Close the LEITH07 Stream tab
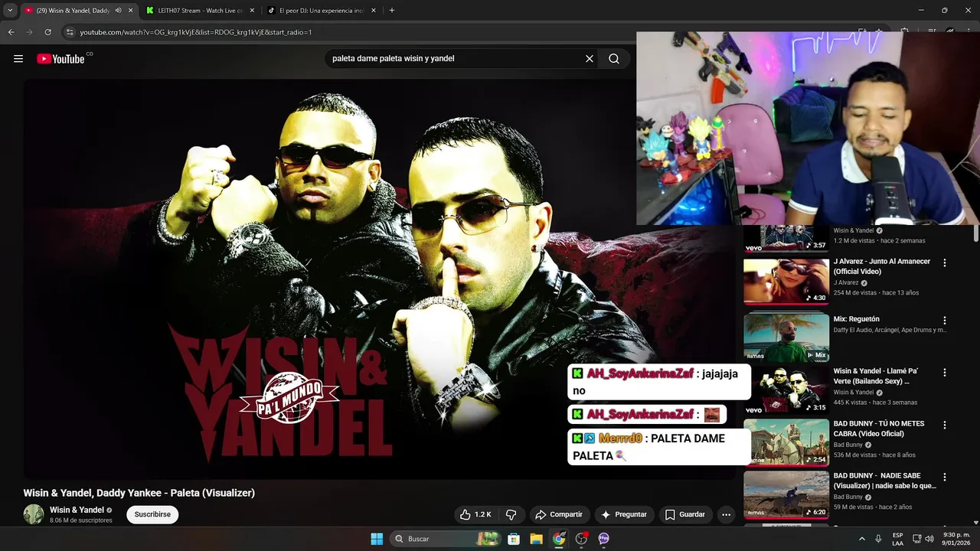 click(252, 11)
